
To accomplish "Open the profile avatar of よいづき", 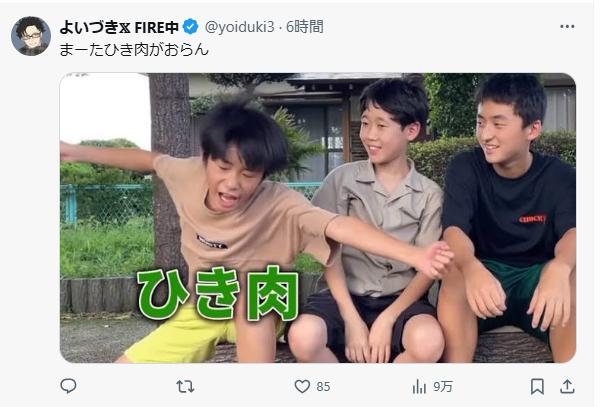I will click(31, 36).
